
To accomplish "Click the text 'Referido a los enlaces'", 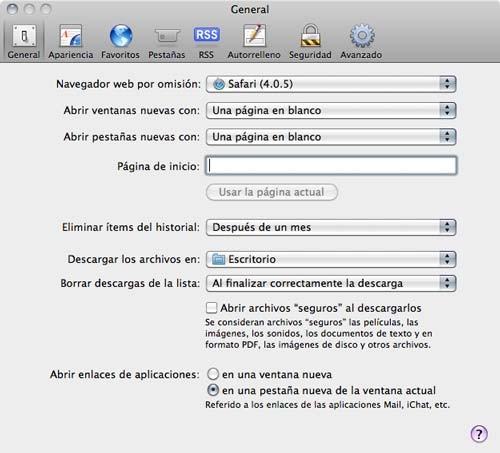I will pyautogui.click(x=327, y=405).
